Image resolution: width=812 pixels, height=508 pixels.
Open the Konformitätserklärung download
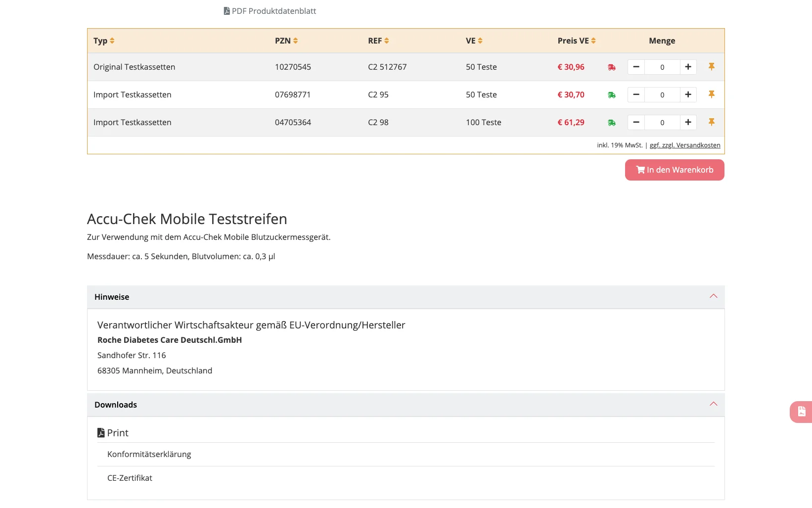pyautogui.click(x=149, y=454)
